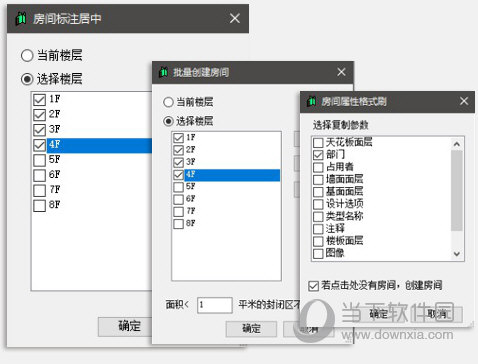
Task: Select 当前楼层 radio in 批量创建房间 dialog
Action: pos(168,102)
